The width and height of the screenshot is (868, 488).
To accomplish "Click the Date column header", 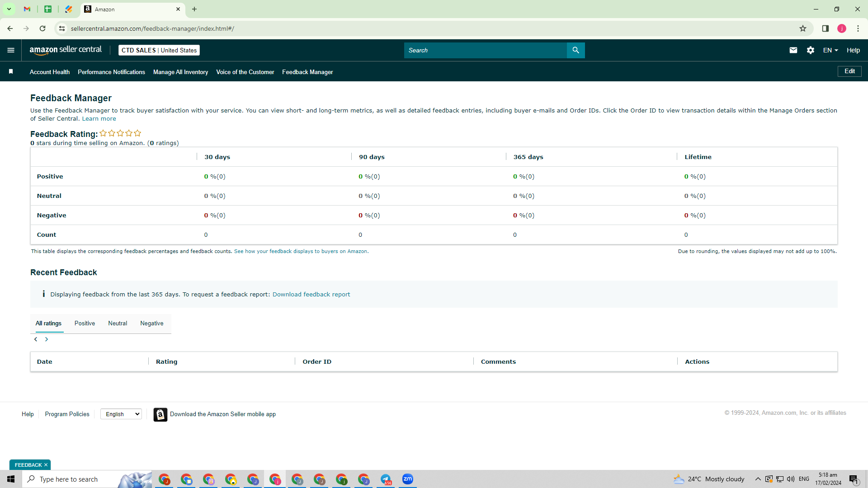I will [x=44, y=362].
